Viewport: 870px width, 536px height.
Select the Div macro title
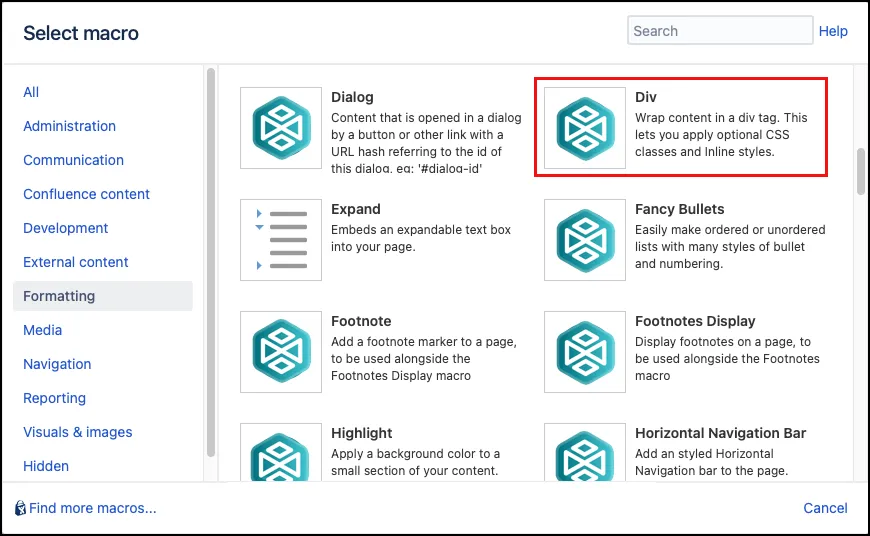click(x=646, y=97)
